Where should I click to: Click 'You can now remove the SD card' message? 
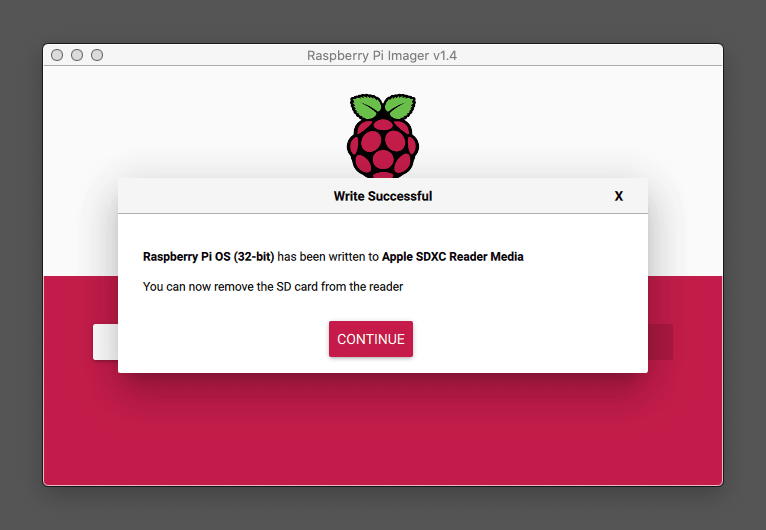pyautogui.click(x=273, y=287)
